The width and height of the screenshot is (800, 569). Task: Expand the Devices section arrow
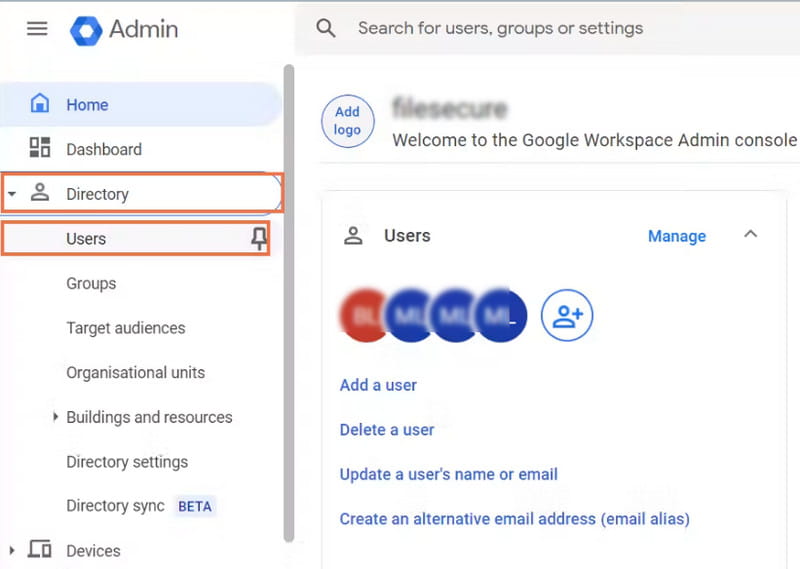(12, 551)
